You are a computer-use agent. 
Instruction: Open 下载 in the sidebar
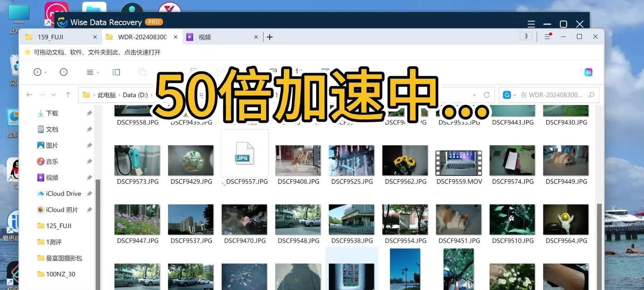pos(52,113)
